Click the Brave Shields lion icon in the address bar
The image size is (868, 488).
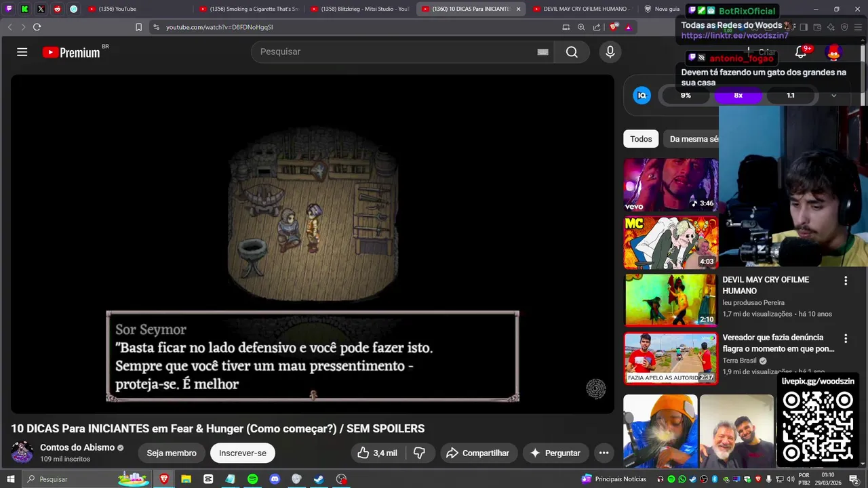[614, 27]
